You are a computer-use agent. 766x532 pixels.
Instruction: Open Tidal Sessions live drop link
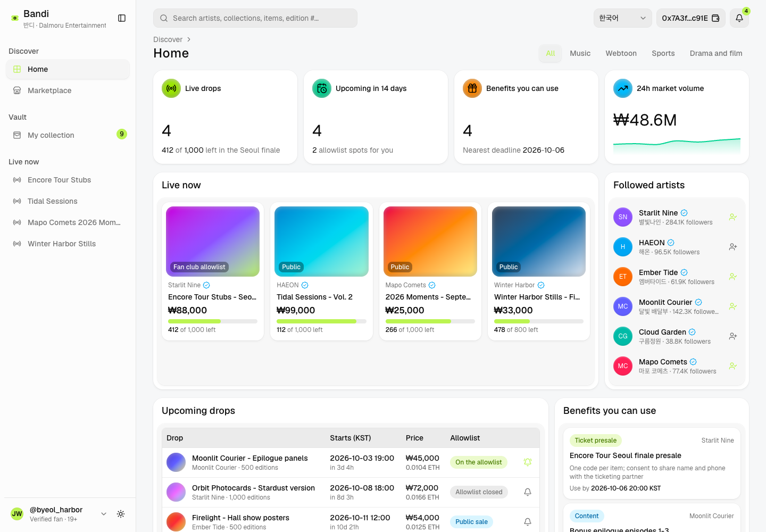[x=68, y=201]
